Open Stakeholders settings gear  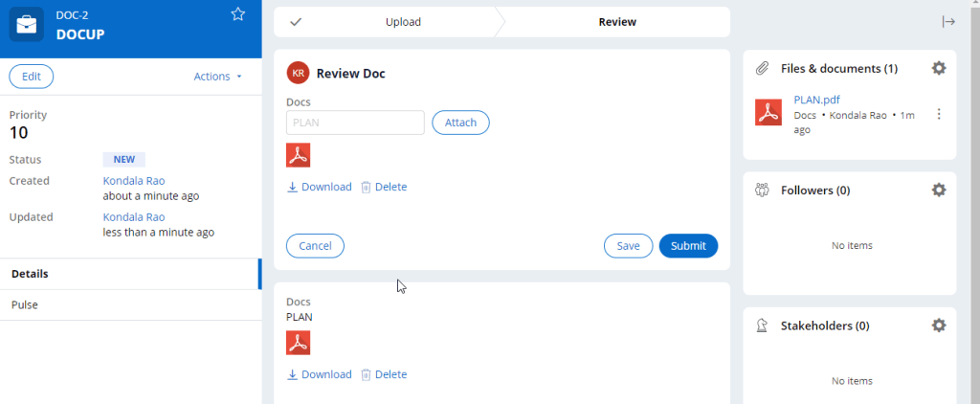(x=939, y=325)
